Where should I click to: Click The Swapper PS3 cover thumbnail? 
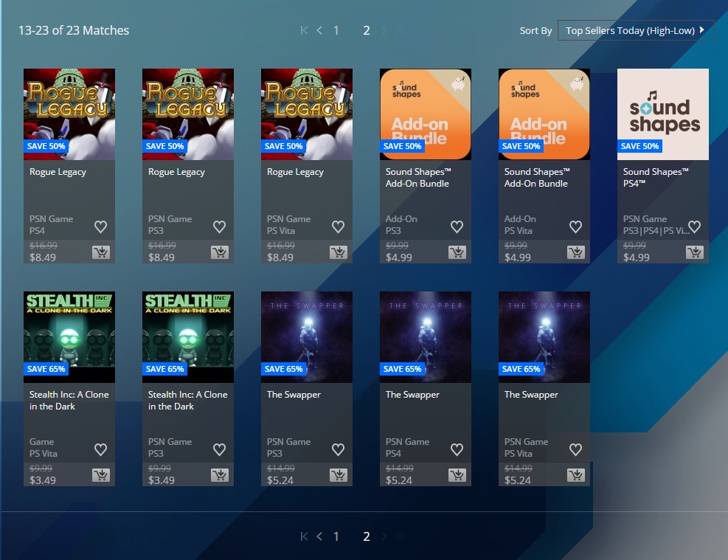click(x=307, y=336)
